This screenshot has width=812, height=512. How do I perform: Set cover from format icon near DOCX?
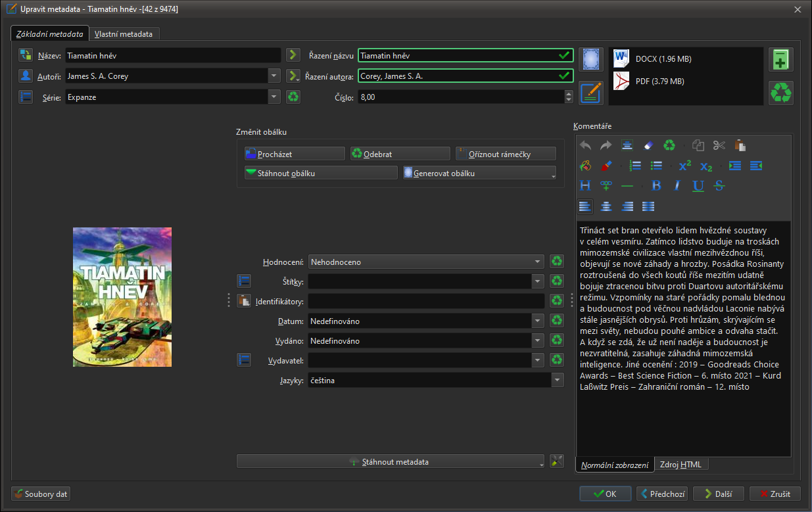(x=591, y=59)
